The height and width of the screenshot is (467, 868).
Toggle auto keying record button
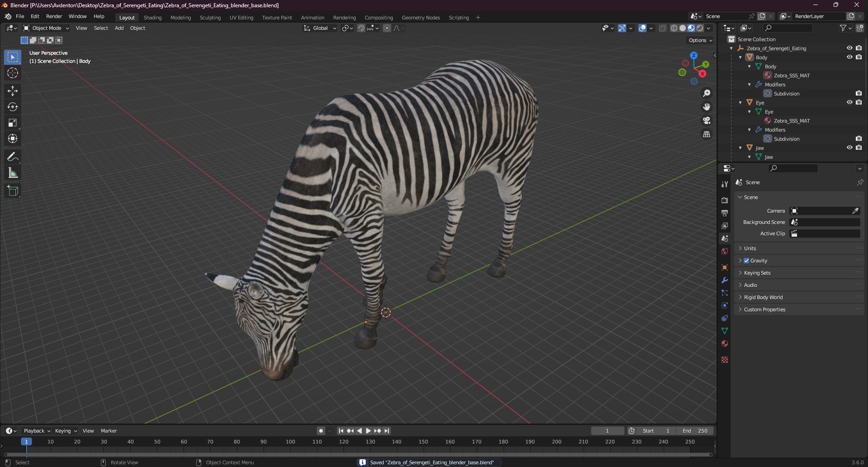pyautogui.click(x=321, y=431)
